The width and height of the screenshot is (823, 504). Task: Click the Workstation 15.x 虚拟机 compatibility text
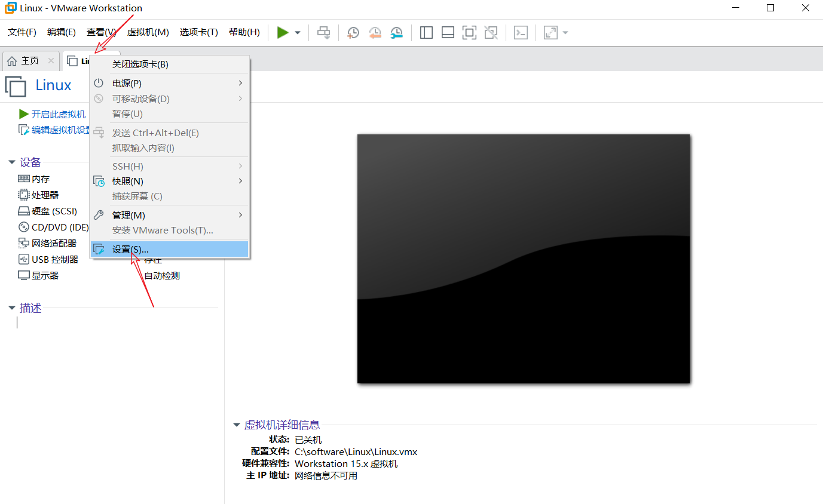click(346, 463)
